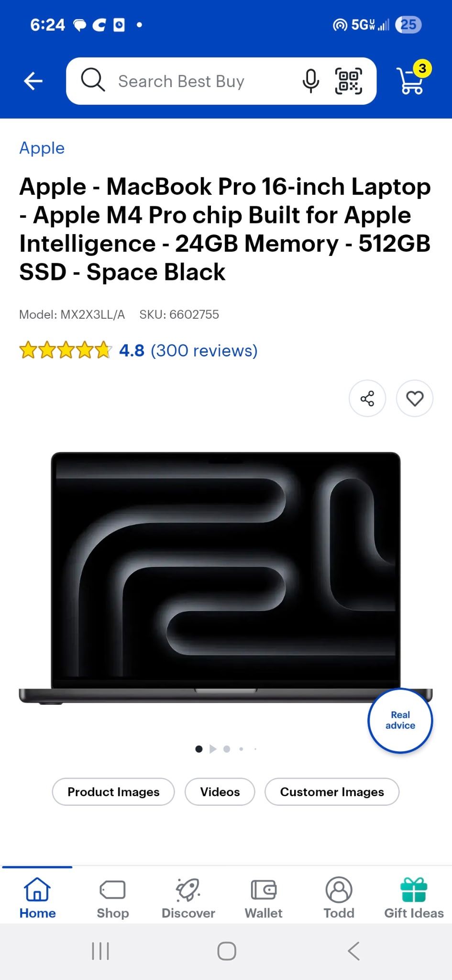Tap the magnifying glass search icon
Screen dimensions: 452x980
tap(93, 80)
